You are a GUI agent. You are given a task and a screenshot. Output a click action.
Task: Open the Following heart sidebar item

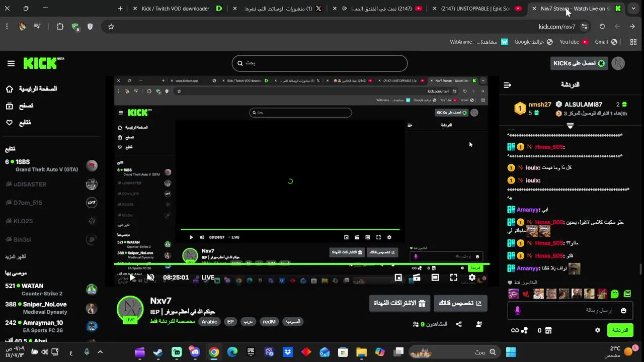18,122
